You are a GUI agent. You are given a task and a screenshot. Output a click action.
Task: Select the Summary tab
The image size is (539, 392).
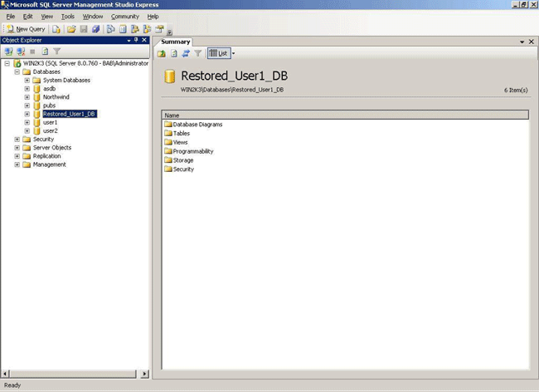tap(175, 42)
